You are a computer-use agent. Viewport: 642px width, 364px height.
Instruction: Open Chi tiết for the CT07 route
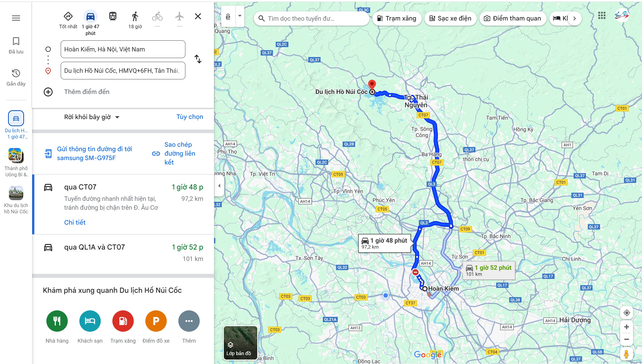[x=75, y=222]
